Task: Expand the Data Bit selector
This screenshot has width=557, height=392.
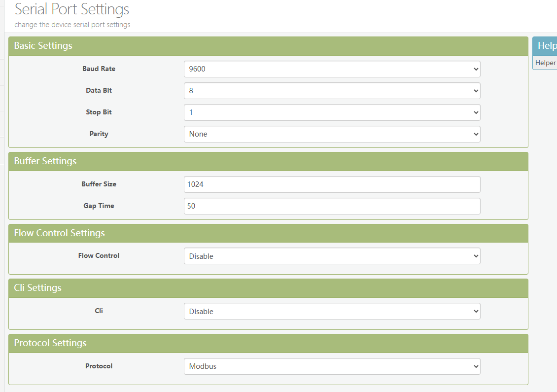Action: click(x=332, y=91)
